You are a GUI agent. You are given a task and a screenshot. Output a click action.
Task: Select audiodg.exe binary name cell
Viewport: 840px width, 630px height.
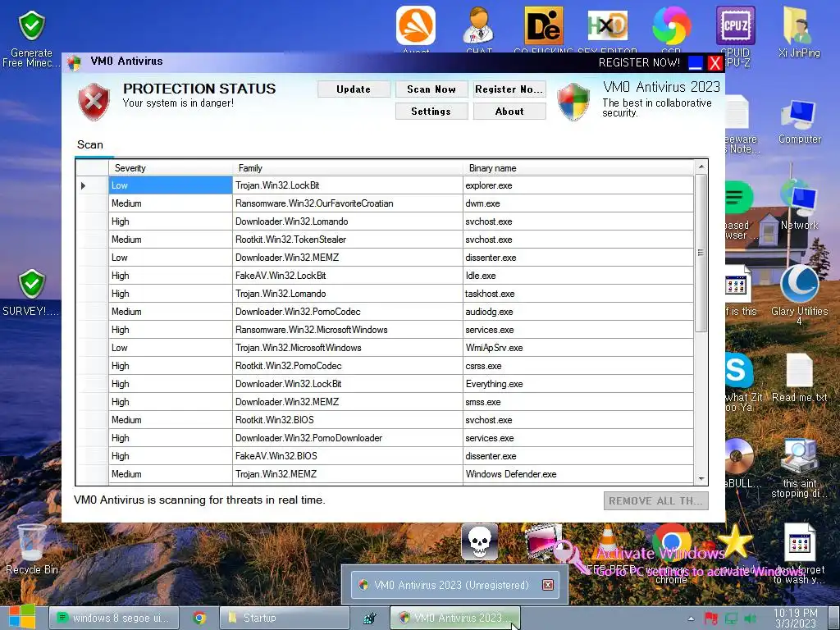point(578,312)
